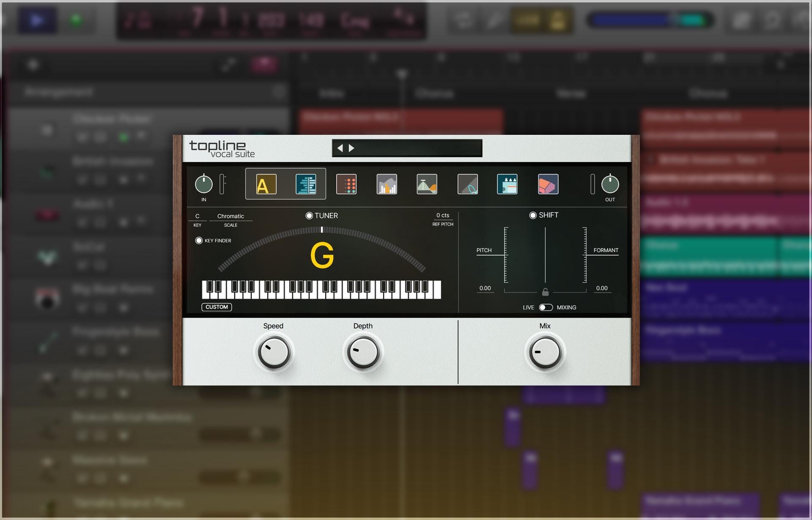This screenshot has height=520, width=812.
Task: Click the PITCH vertical slider scale
Action: 506,255
